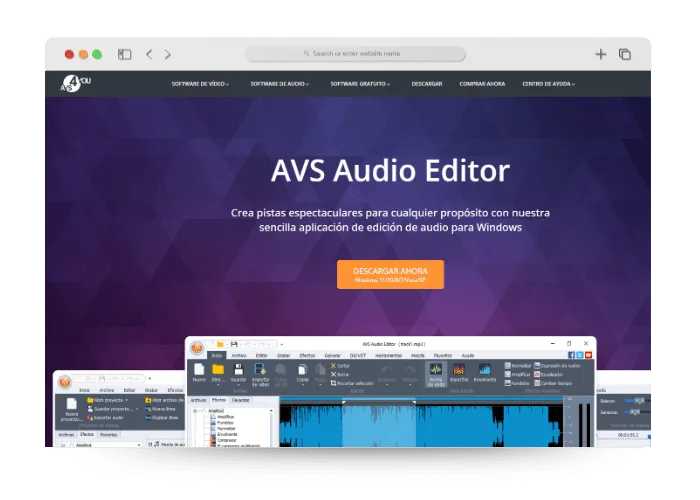Go forward with the browser forward arrow
This screenshot has height=500, width=700.
pos(167,54)
